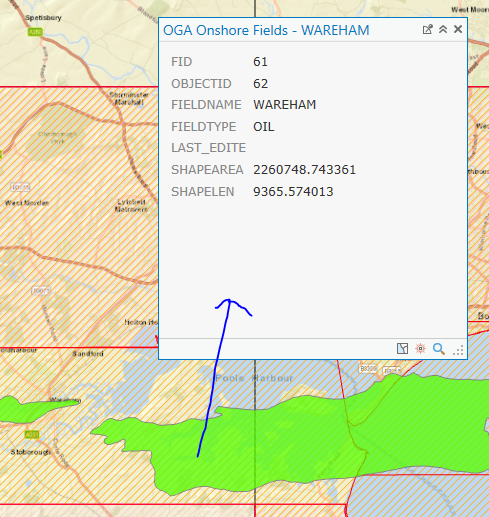Image resolution: width=489 pixels, height=517 pixels.
Task: Click the OBJECTID field label
Action: coord(201,84)
